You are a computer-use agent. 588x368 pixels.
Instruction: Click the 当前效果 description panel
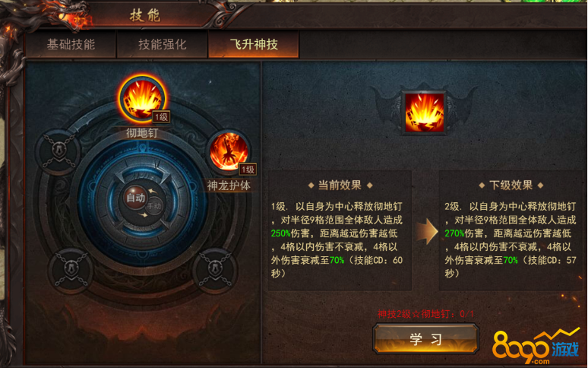point(340,230)
